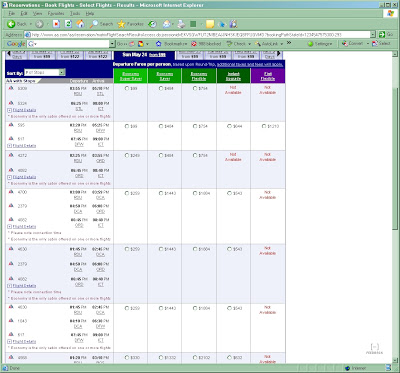Open the Search pane from the toolbar
400x373 pixels.
[x=101, y=24]
